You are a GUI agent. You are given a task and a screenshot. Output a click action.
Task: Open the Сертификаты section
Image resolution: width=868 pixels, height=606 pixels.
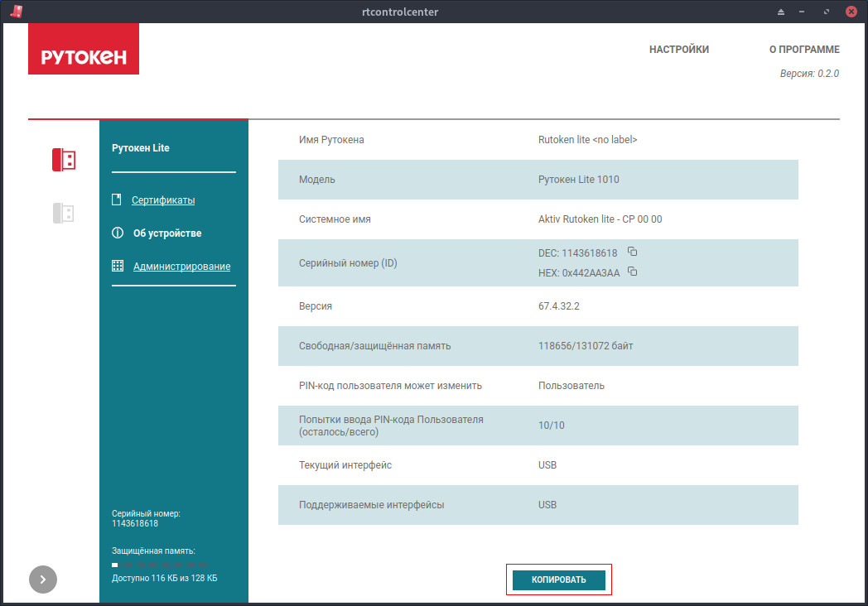tap(163, 200)
